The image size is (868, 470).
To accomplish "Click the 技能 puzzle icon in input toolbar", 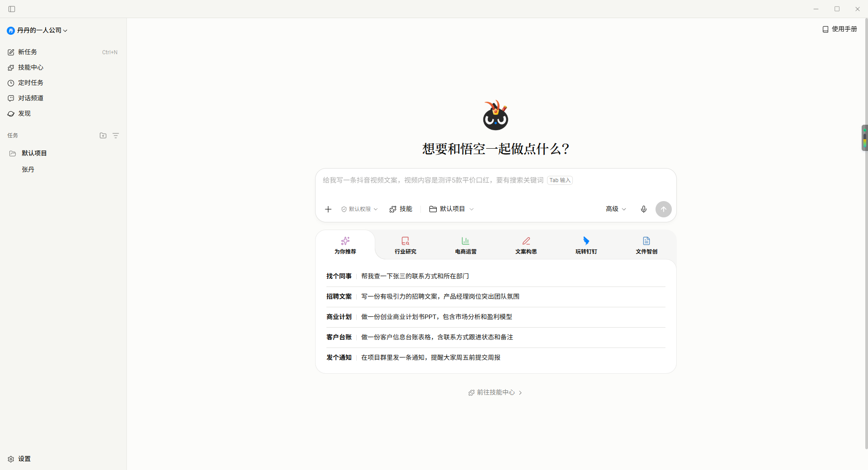I will (393, 209).
